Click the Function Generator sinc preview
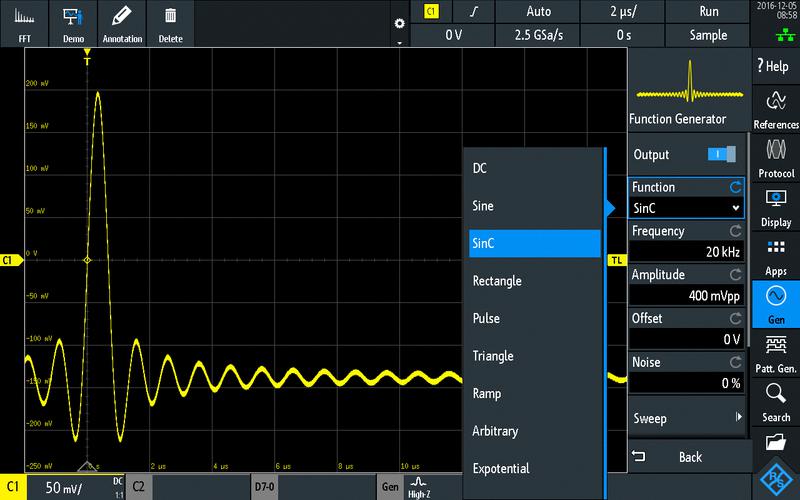Image resolution: width=800 pixels, height=500 pixels. pos(690,82)
